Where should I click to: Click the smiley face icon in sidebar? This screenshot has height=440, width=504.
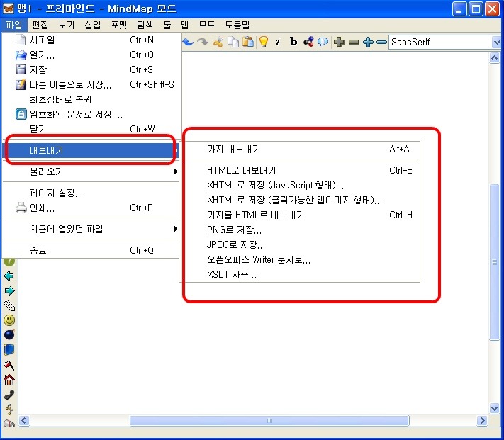tap(9, 320)
